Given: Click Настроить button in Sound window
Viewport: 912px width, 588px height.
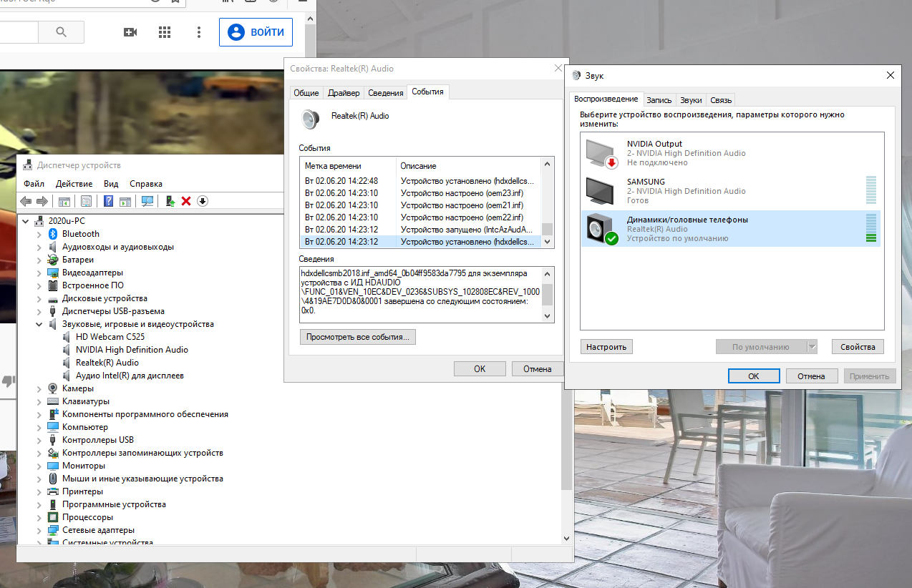Looking at the screenshot, I should tap(606, 347).
